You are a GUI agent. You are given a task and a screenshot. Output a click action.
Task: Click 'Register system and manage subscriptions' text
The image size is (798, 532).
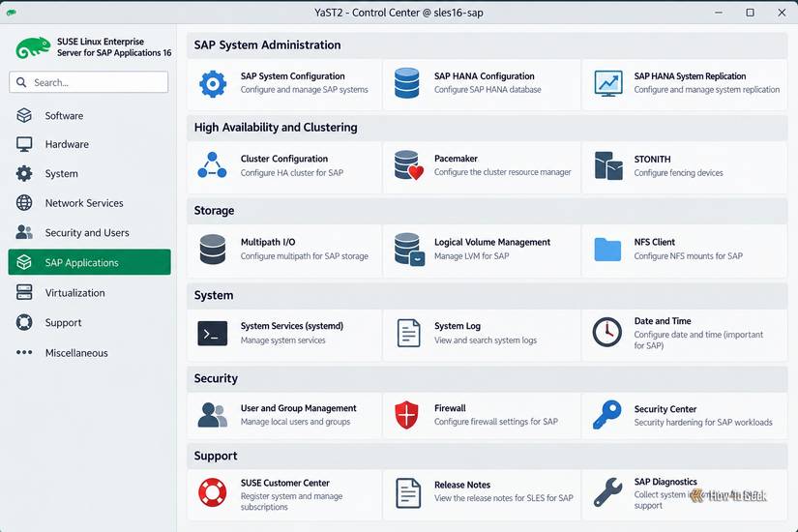(291, 501)
